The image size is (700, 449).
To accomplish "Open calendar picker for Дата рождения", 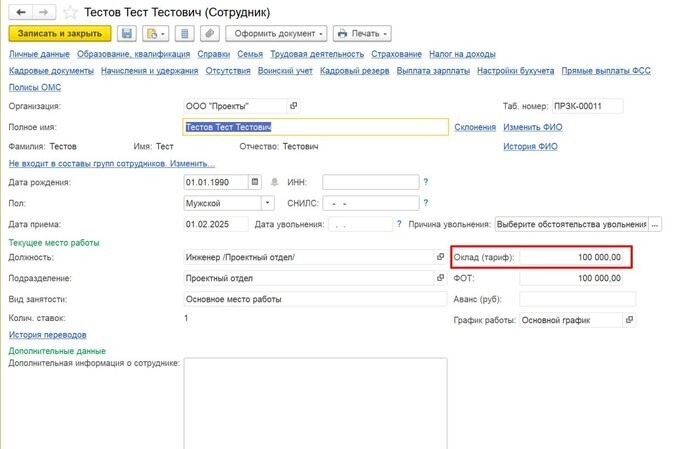I will pyautogui.click(x=255, y=182).
